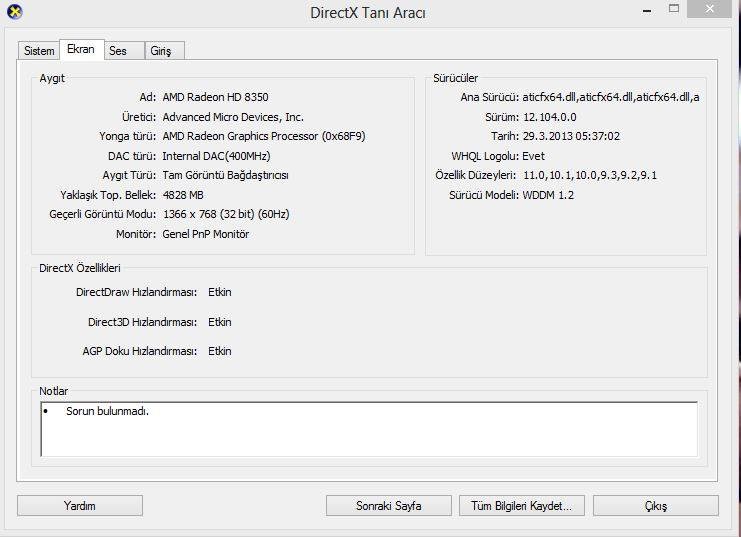Click the AMD Radeon HD 8350 device name
This screenshot has width=741, height=537.
coord(216,97)
